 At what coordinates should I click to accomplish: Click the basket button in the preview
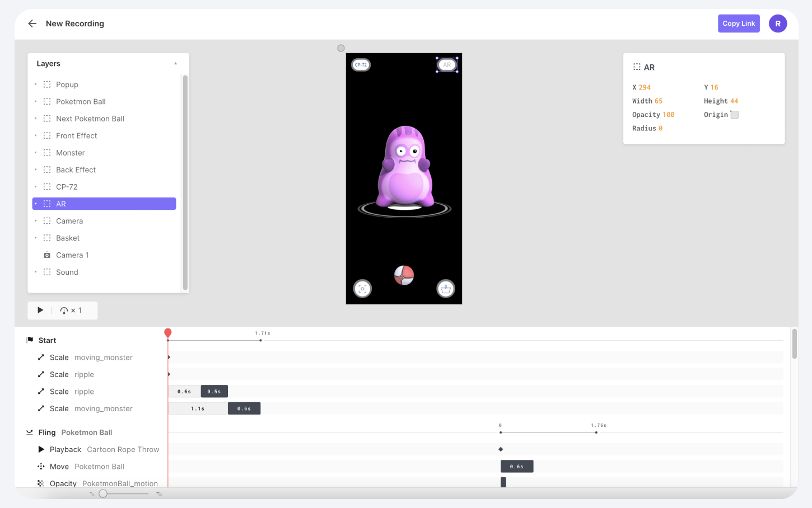point(446,289)
